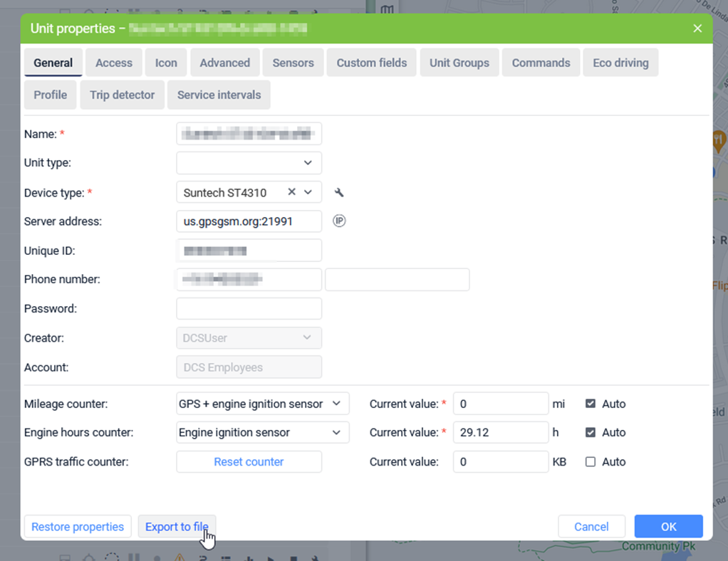Toggle Auto checkbox for Mileage counter
The width and height of the screenshot is (728, 561).
[591, 404]
